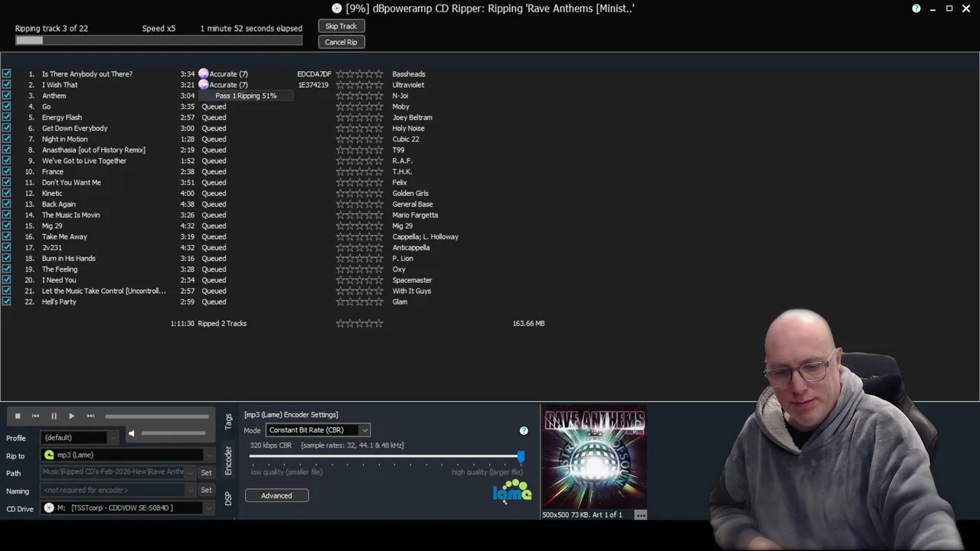The height and width of the screenshot is (551, 980).
Task: Toggle checkbox for track 4 Go
Action: [x=7, y=106]
